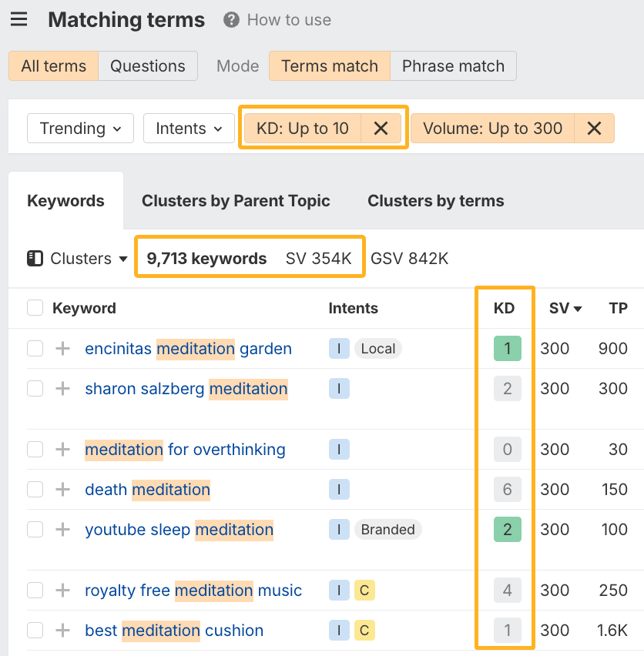This screenshot has height=656, width=644.
Task: Open the best meditation cushion keyword
Action: click(x=174, y=631)
